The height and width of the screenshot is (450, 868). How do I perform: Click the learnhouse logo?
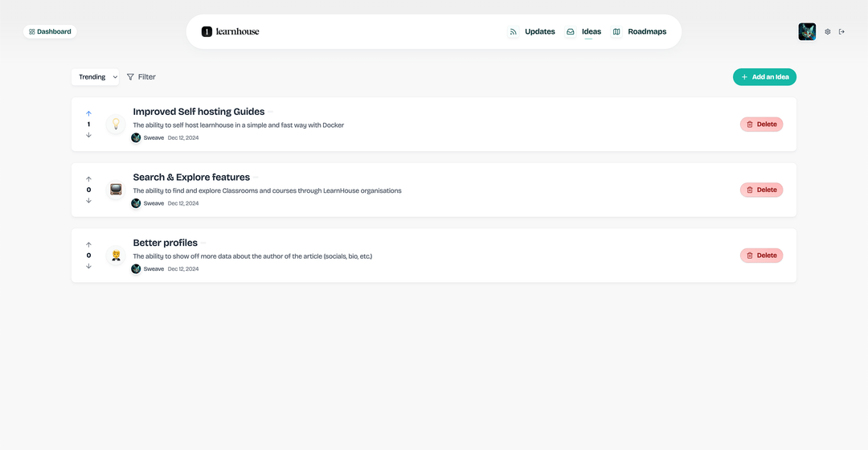231,31
